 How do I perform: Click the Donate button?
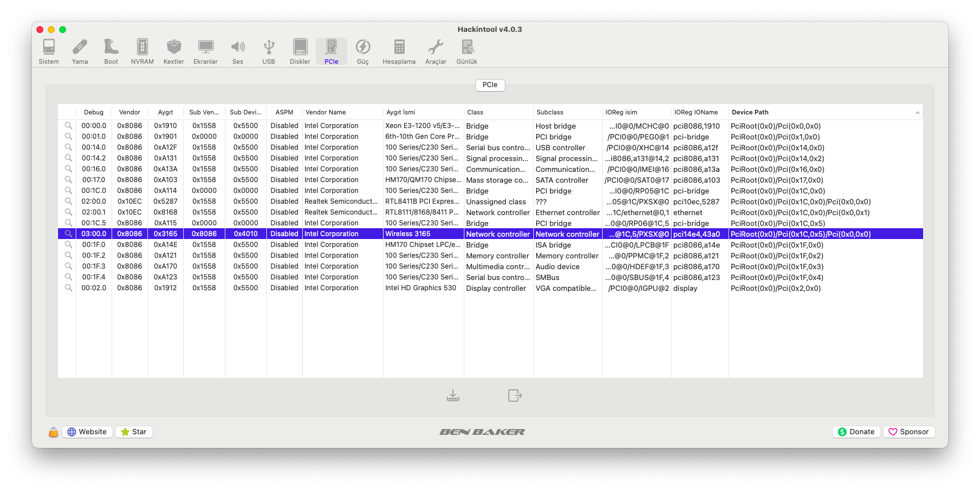click(856, 432)
